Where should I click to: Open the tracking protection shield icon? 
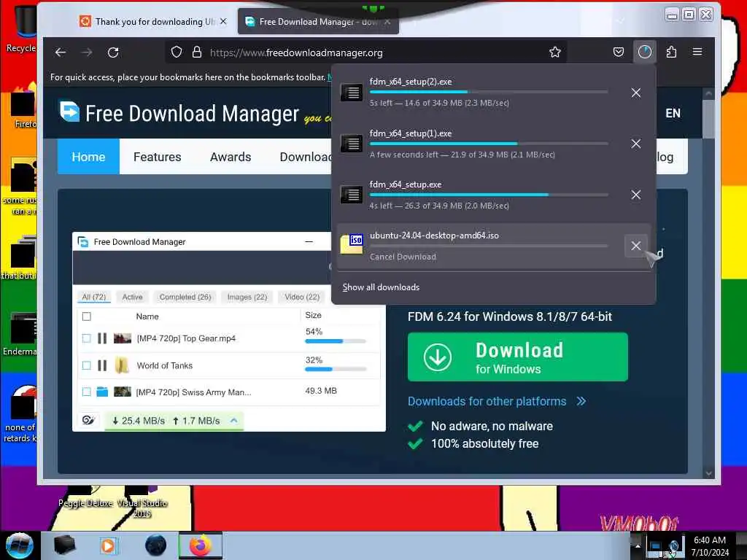pyautogui.click(x=177, y=52)
